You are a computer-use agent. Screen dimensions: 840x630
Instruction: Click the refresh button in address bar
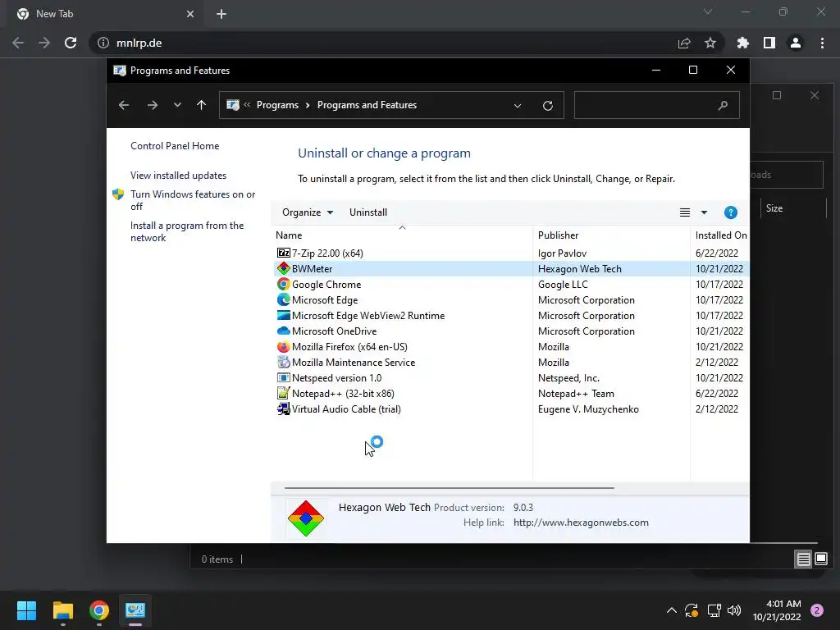click(547, 106)
